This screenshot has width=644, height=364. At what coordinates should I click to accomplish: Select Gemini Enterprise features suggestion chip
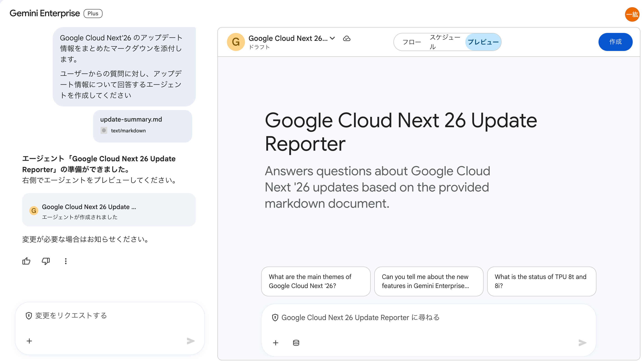point(429,281)
